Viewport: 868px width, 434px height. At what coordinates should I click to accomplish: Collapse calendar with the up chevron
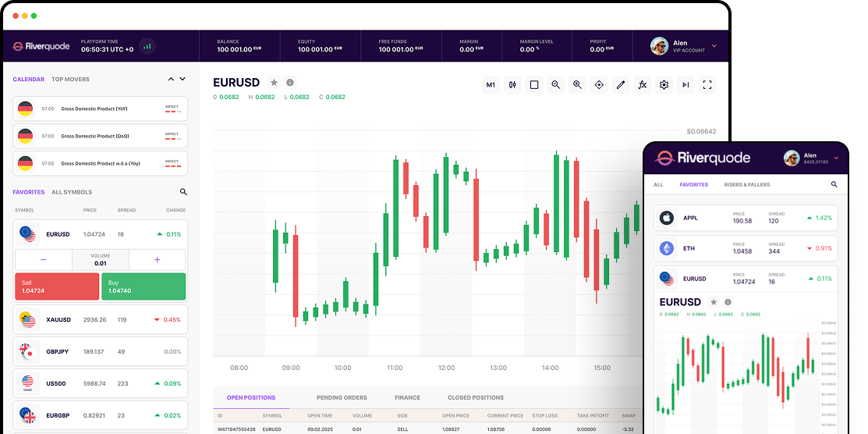[172, 79]
